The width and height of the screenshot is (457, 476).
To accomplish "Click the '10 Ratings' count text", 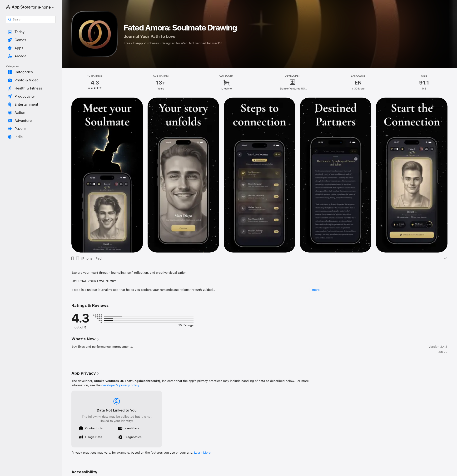I will (186, 325).
